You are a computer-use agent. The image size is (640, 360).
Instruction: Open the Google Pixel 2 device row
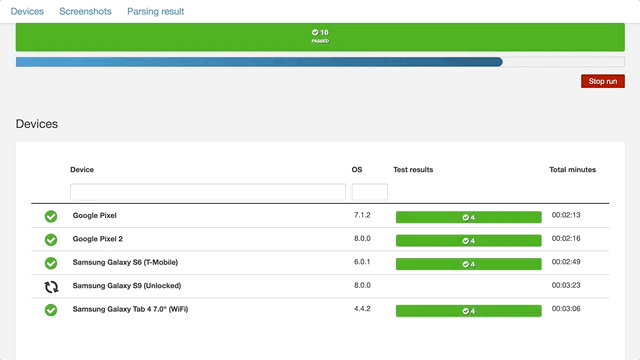[x=320, y=239]
